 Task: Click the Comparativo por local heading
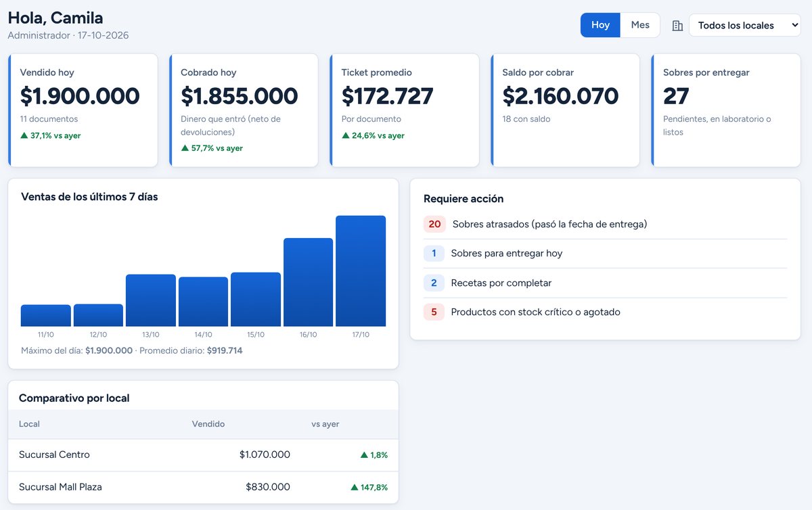74,398
